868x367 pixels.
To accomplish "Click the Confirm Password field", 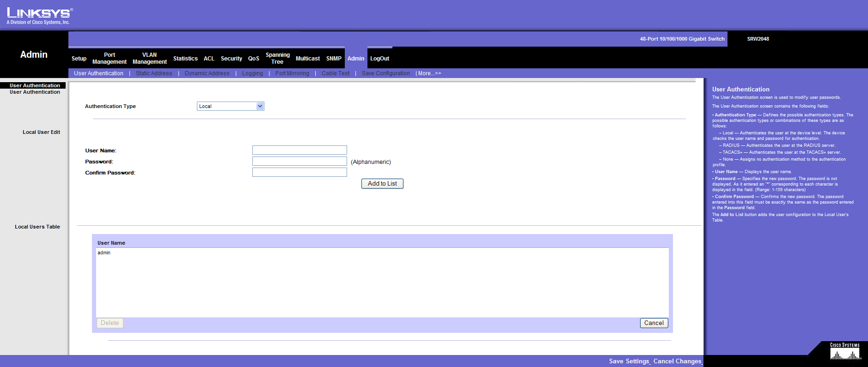I will pos(300,172).
